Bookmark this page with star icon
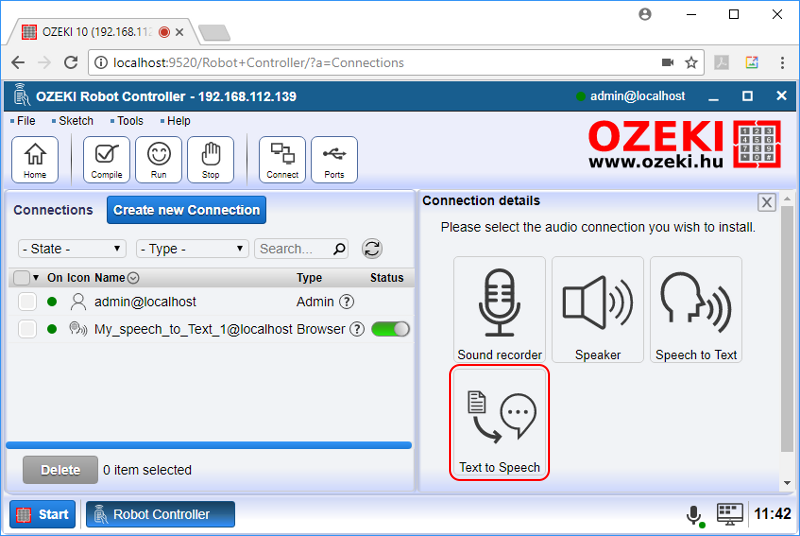 (x=691, y=63)
